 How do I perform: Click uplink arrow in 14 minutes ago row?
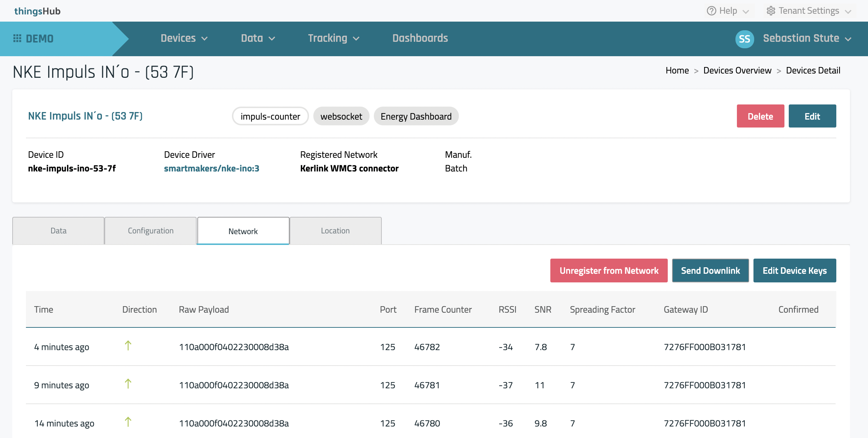pyautogui.click(x=128, y=422)
